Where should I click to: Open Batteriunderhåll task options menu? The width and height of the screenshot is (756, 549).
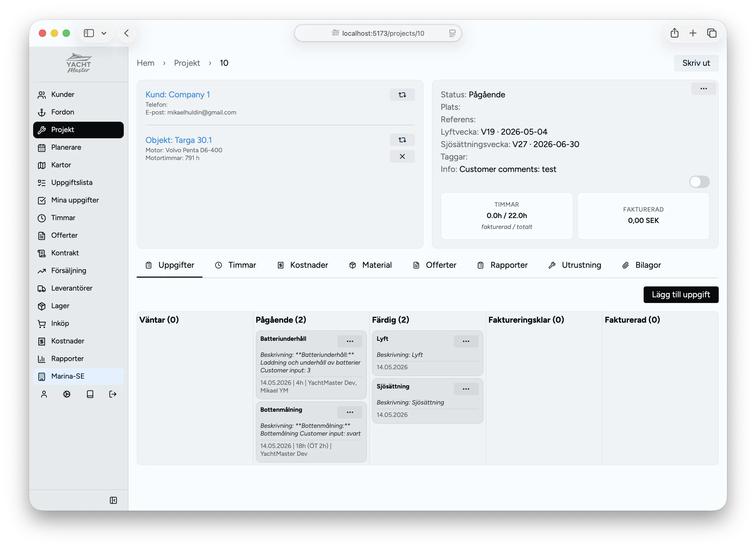click(350, 341)
